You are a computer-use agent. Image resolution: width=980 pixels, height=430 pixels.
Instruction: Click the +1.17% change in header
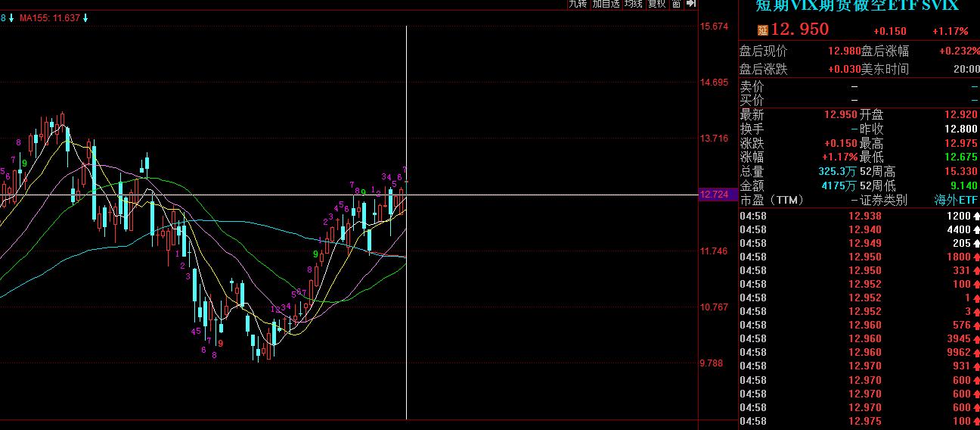coord(950,31)
